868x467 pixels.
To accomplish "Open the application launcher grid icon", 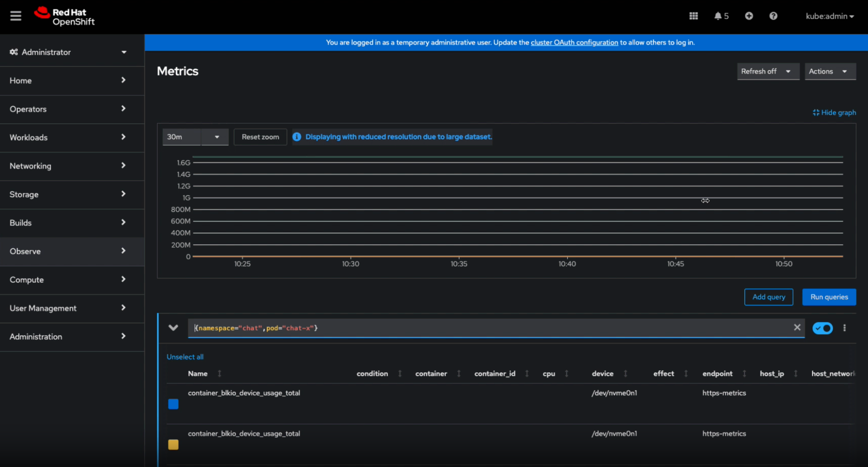I will click(693, 16).
